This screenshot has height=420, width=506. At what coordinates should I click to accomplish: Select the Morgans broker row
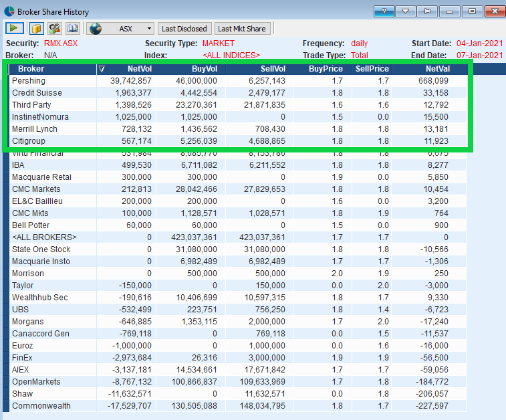click(x=238, y=322)
